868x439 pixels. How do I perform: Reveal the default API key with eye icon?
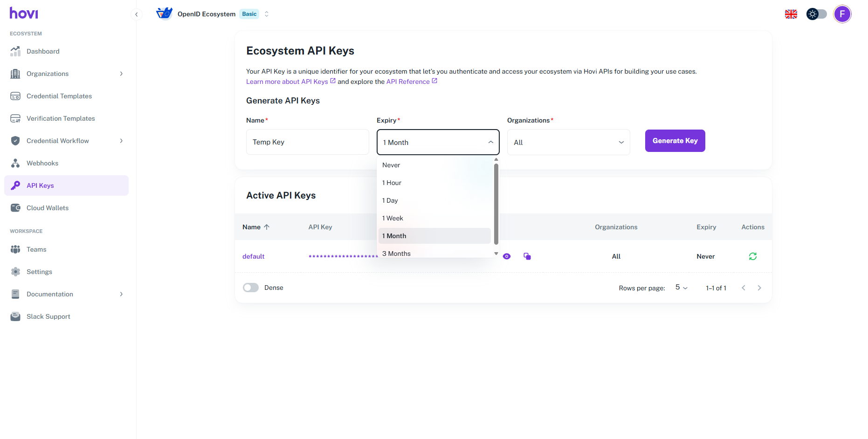click(x=507, y=256)
